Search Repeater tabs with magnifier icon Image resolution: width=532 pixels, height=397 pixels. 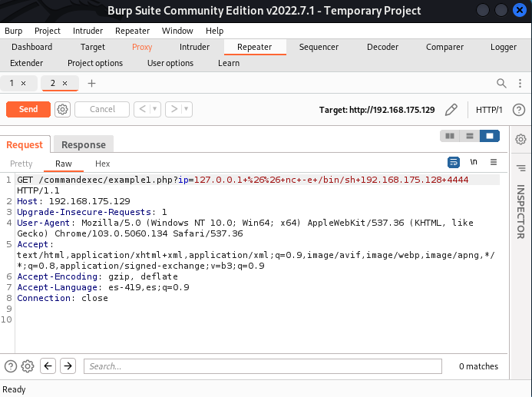[x=501, y=83]
